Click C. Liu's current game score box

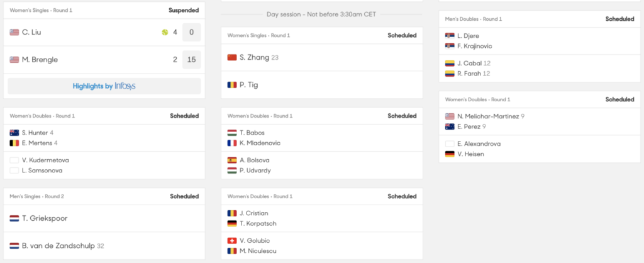point(191,32)
